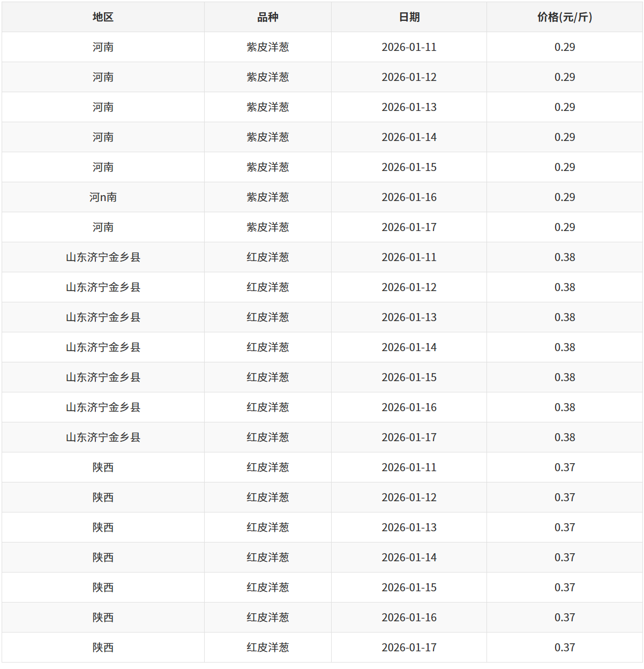This screenshot has width=644, height=669.
Task: Click 河南 region cell for 2026-01-15
Action: pos(103,167)
